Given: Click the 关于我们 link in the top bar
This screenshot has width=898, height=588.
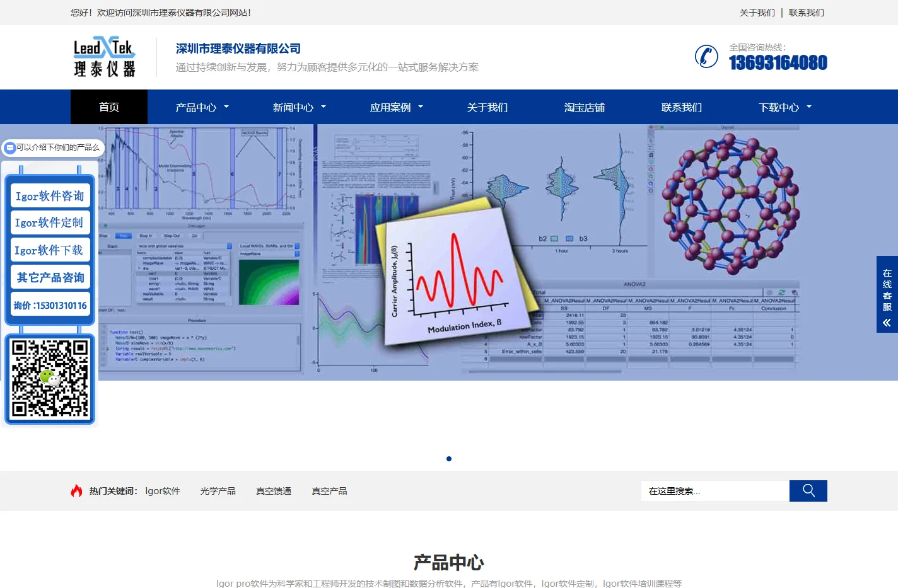Looking at the screenshot, I should pos(757,13).
